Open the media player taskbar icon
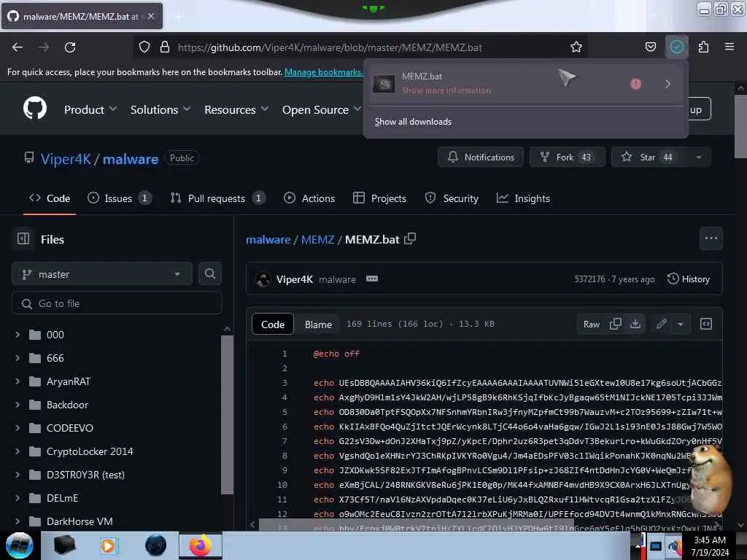Screen dimensions: 747x560 [108, 545]
